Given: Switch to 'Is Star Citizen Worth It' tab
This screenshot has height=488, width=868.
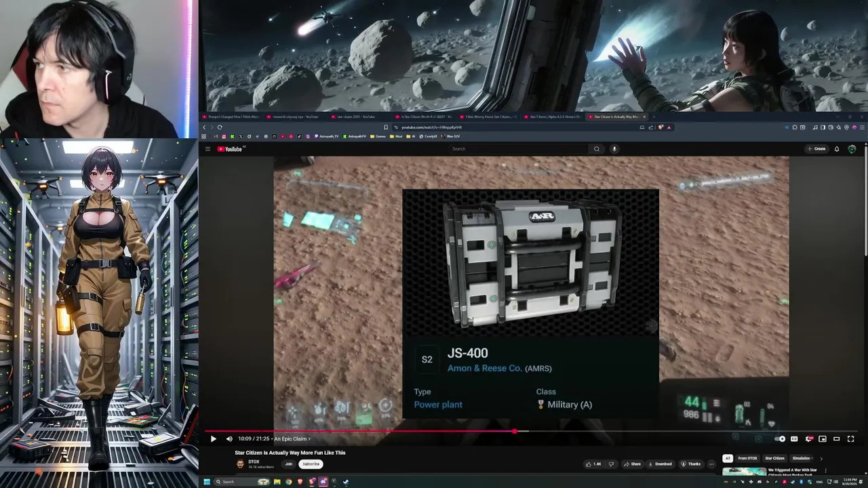Looking at the screenshot, I should click(425, 117).
